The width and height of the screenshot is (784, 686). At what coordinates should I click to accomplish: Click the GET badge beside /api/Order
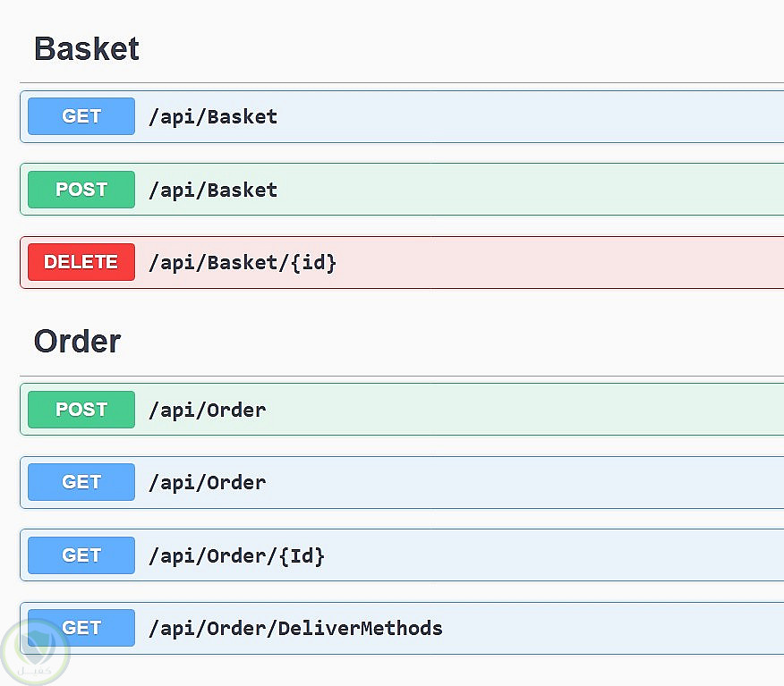[x=81, y=482]
